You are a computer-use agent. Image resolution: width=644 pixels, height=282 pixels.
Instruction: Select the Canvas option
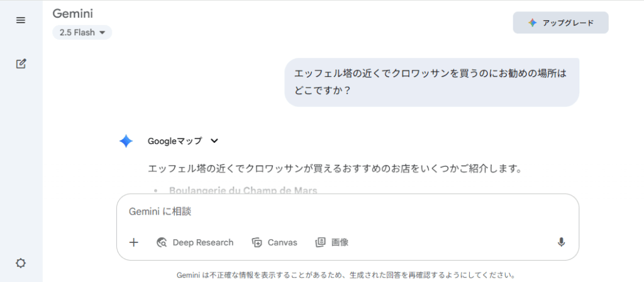click(x=275, y=242)
